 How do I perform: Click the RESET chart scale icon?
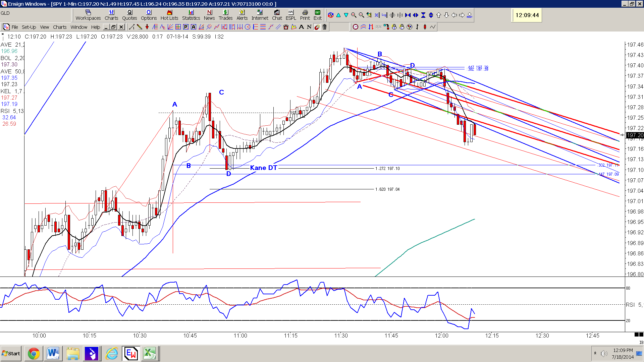tap(469, 15)
